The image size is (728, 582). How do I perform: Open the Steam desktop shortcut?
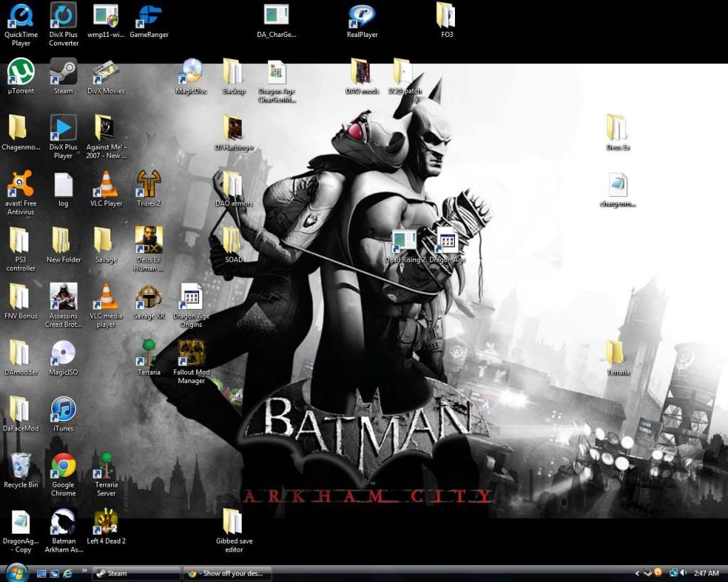pyautogui.click(x=63, y=73)
